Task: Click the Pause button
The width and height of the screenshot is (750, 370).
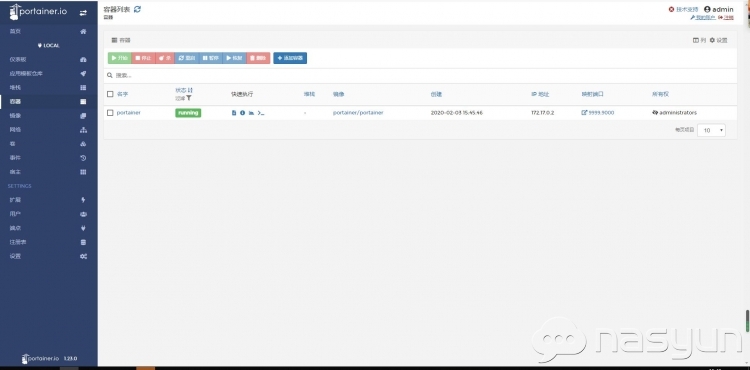Action: pos(210,58)
